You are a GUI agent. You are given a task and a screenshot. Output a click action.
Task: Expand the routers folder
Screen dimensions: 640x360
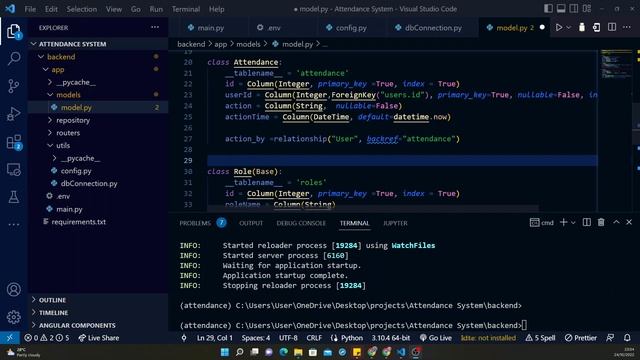pos(98,133)
